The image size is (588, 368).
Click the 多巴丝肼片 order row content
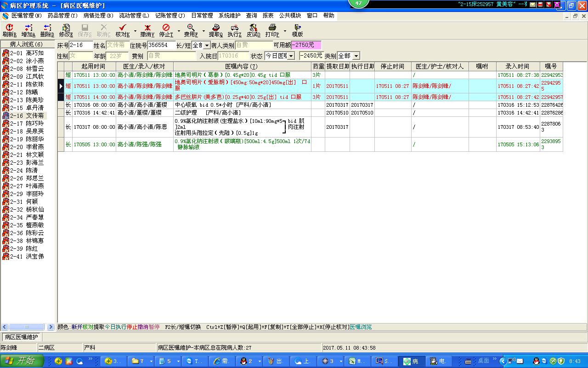point(242,97)
